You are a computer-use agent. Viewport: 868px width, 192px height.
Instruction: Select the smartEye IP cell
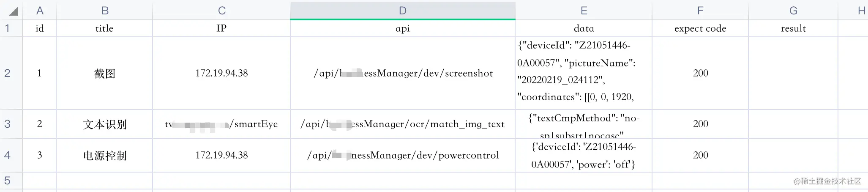pyautogui.click(x=221, y=124)
